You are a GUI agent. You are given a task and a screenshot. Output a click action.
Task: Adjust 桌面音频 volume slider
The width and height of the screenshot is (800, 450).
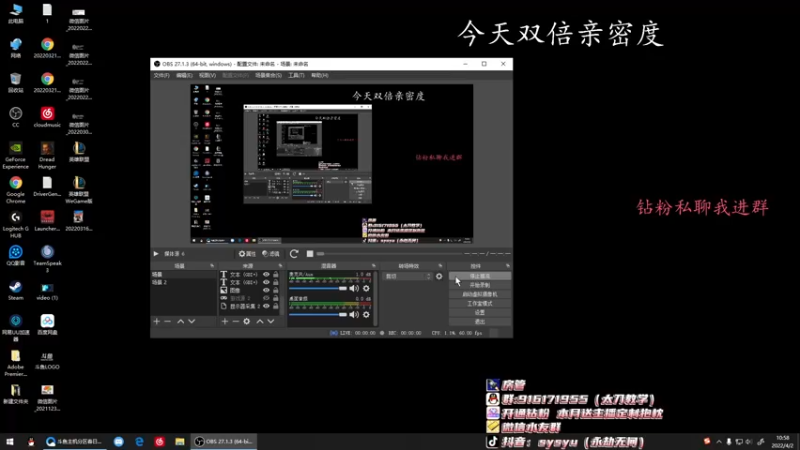(x=318, y=314)
